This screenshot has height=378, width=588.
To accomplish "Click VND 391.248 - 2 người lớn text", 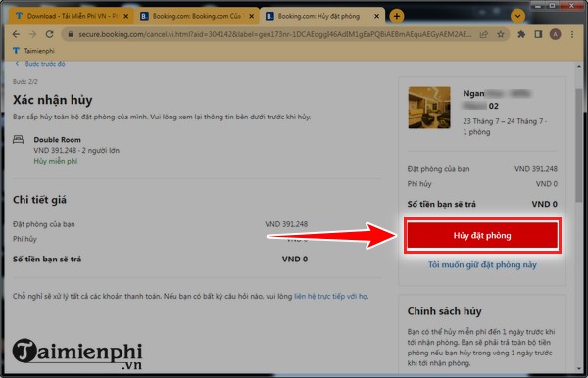I will 76,150.
